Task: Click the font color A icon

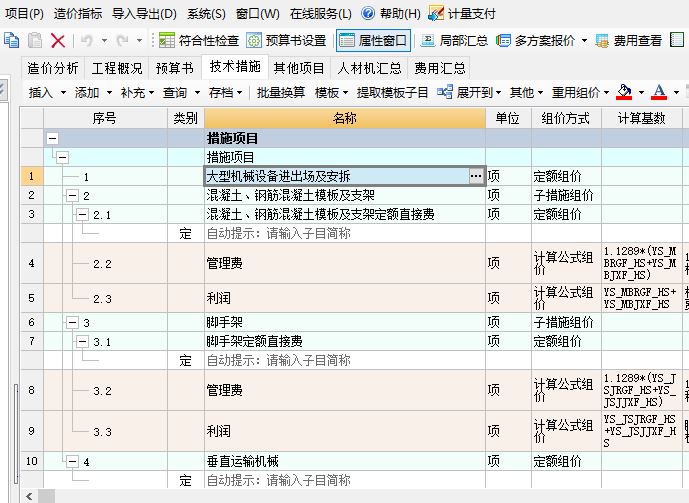Action: pyautogui.click(x=659, y=92)
